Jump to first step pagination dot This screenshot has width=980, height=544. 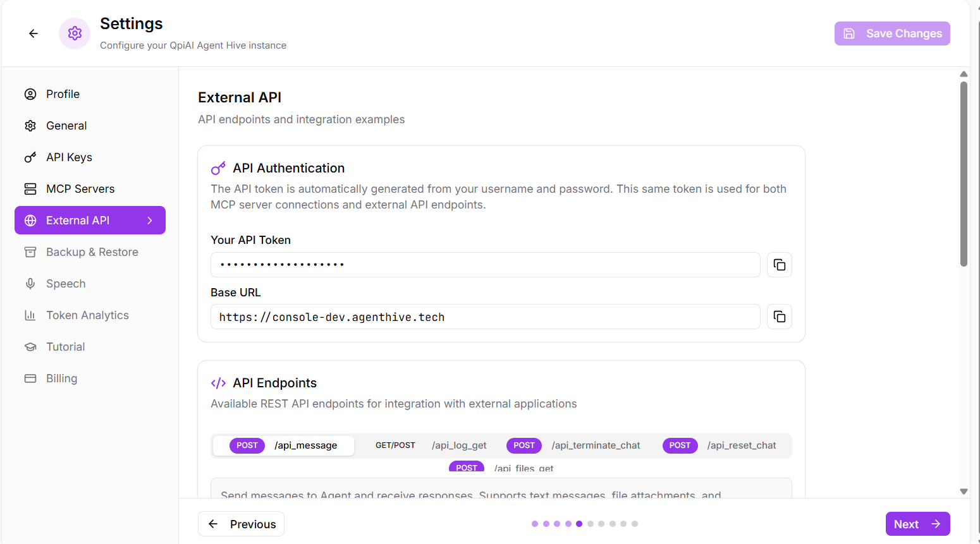tap(535, 524)
